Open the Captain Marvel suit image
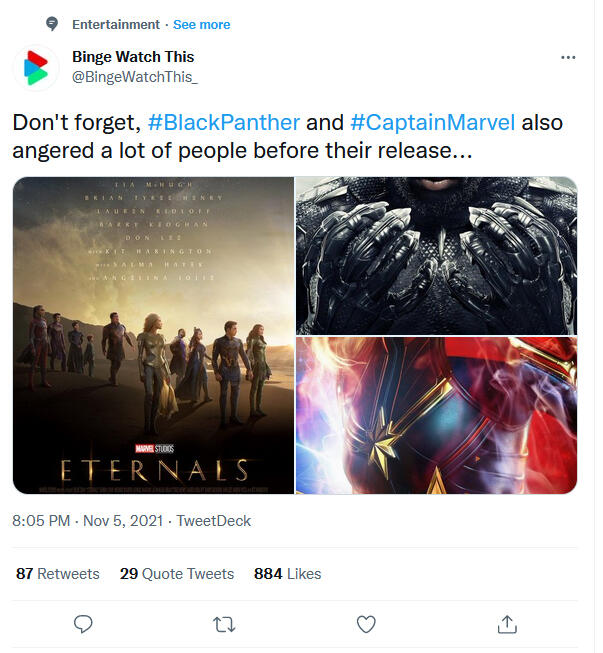The height and width of the screenshot is (653, 603). 436,415
